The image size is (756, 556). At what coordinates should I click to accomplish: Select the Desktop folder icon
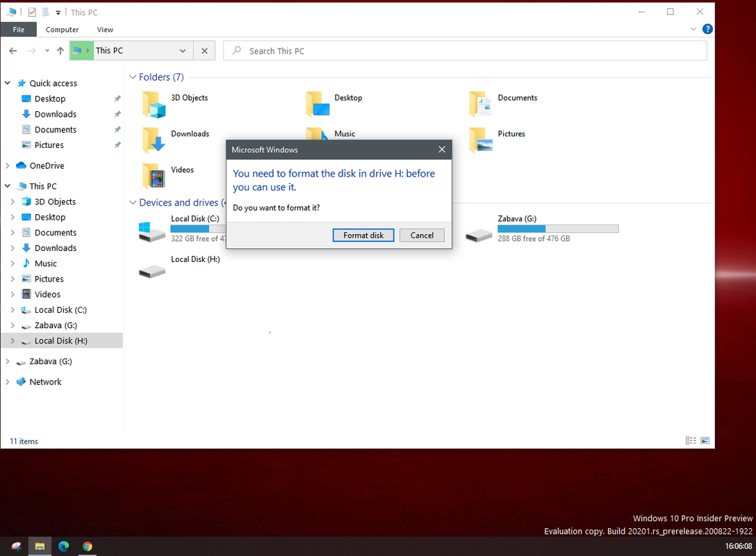[318, 104]
